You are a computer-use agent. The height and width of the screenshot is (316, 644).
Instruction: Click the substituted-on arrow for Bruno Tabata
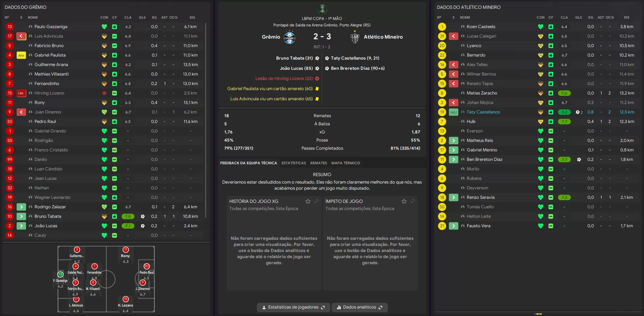pos(21,216)
